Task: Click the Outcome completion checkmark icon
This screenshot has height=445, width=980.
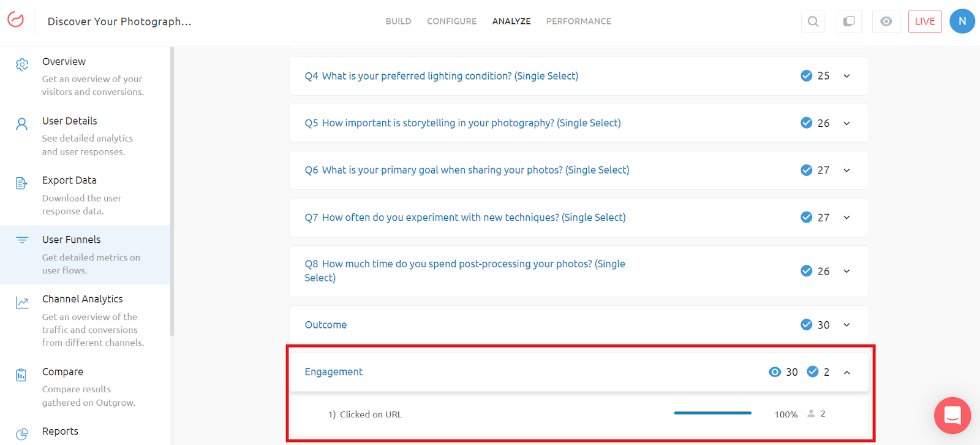Action: [x=807, y=325]
